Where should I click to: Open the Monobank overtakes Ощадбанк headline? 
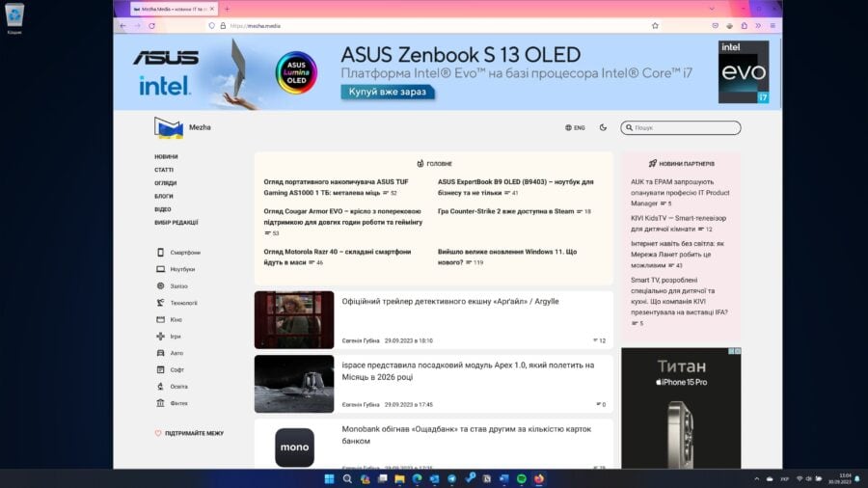tap(466, 435)
